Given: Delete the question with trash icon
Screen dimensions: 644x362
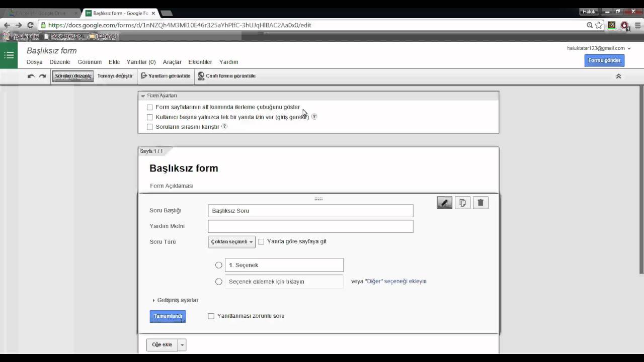Looking at the screenshot, I should 480,203.
